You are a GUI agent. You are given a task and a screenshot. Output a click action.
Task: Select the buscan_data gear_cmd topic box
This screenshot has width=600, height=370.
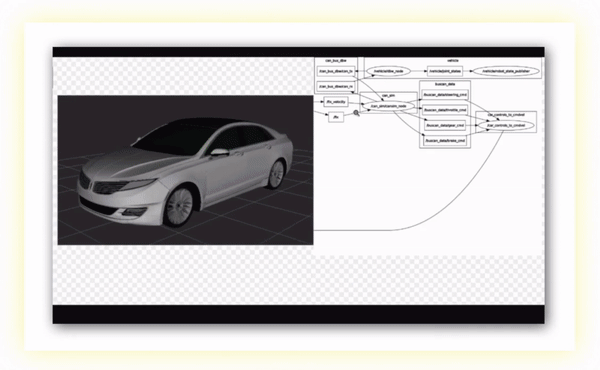point(445,125)
